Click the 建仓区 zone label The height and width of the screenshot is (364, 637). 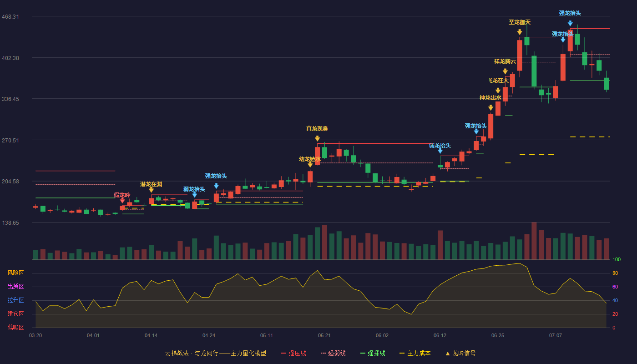[x=15, y=314]
